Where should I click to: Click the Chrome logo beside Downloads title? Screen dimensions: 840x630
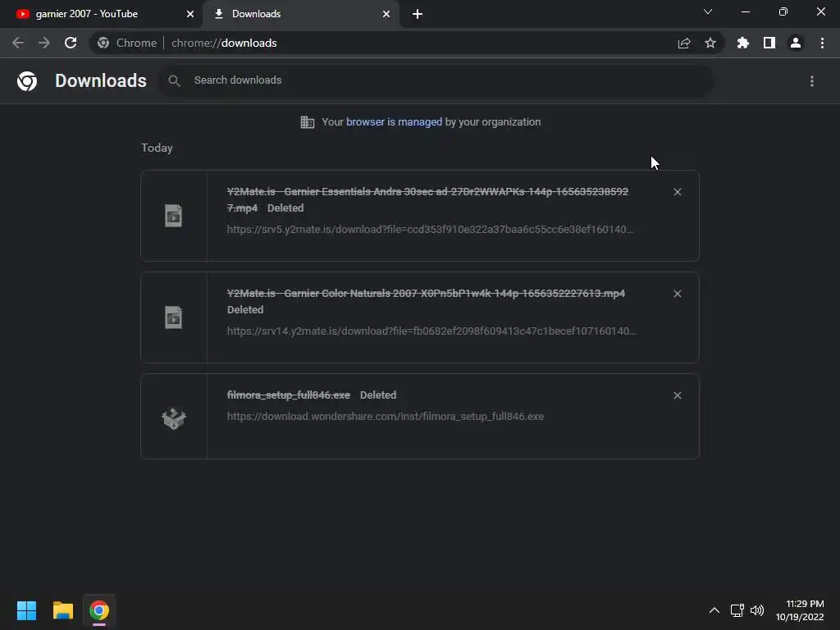coord(27,81)
